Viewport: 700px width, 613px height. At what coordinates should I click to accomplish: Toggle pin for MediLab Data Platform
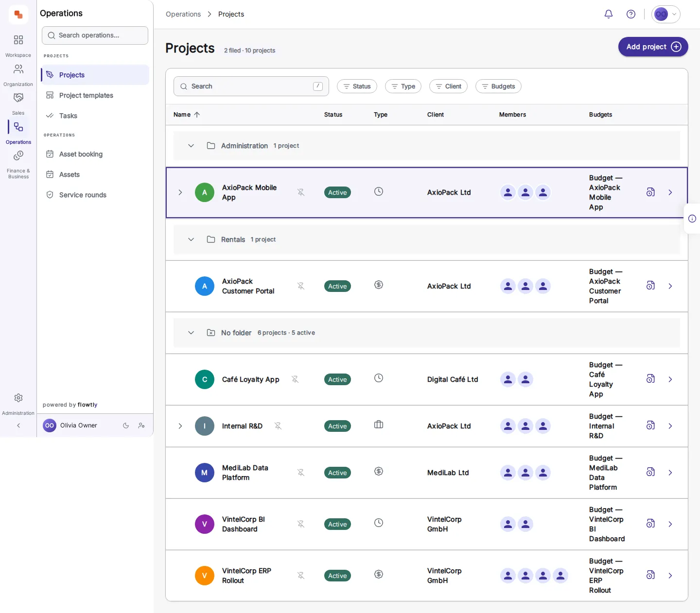click(x=301, y=473)
